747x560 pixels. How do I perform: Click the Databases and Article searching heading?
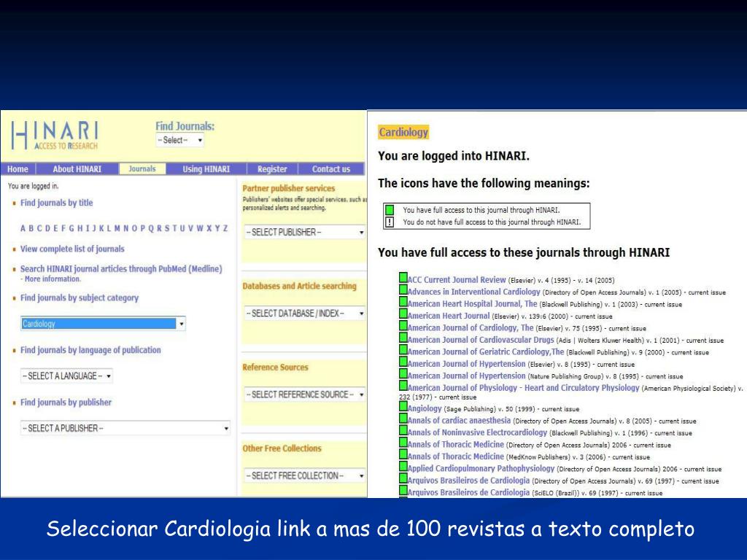coord(299,286)
